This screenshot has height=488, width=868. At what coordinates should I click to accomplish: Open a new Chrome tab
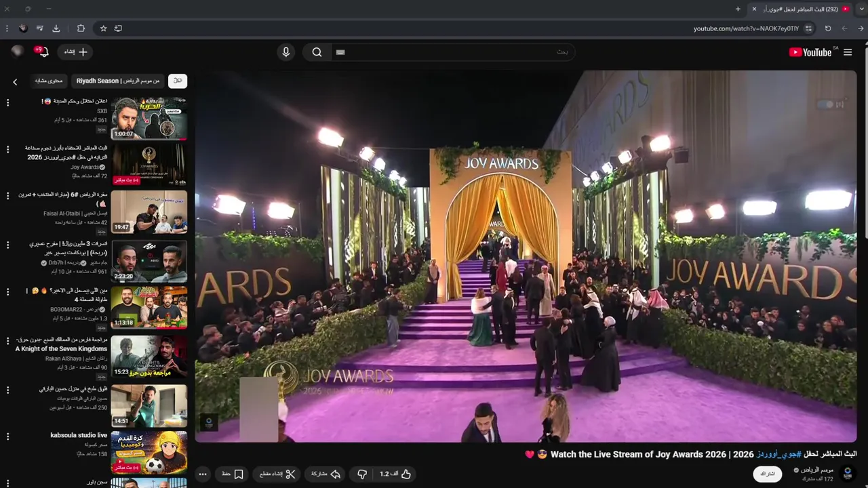click(x=738, y=9)
